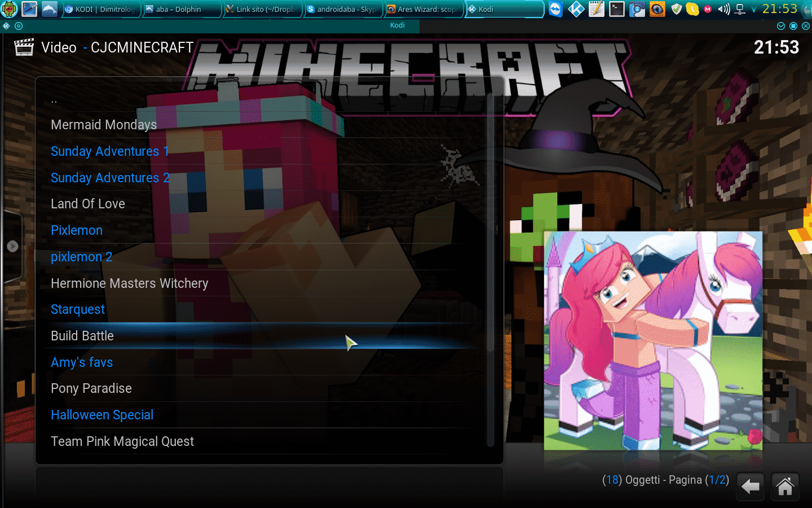812x508 pixels.
Task: Go to Kodi home via house icon
Action: coord(785,487)
